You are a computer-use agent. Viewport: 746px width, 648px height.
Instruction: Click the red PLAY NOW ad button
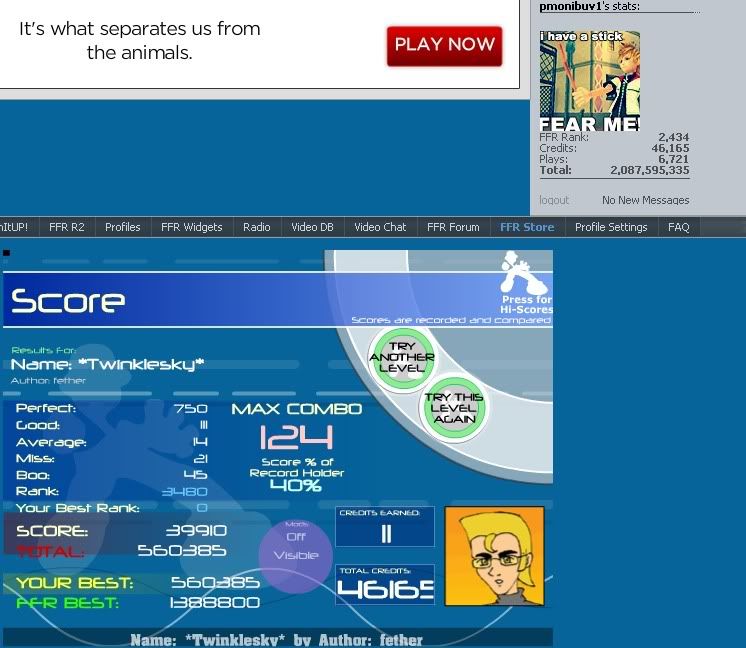444,45
